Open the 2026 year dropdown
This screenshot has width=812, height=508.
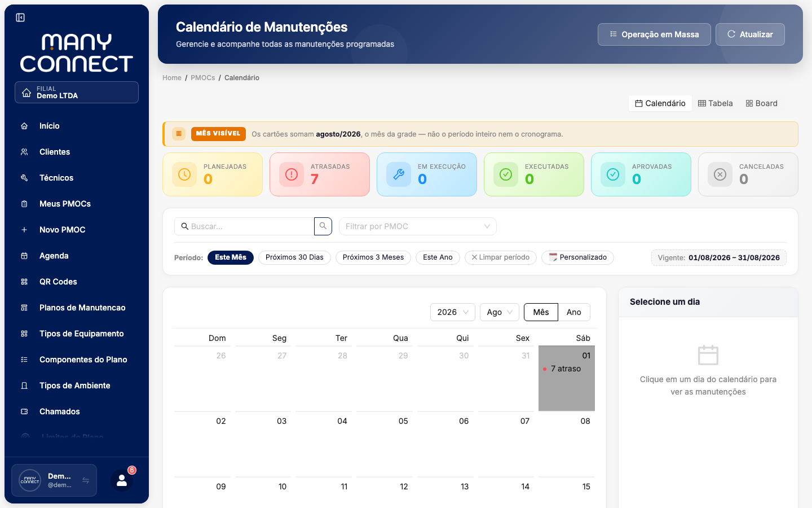coord(453,312)
